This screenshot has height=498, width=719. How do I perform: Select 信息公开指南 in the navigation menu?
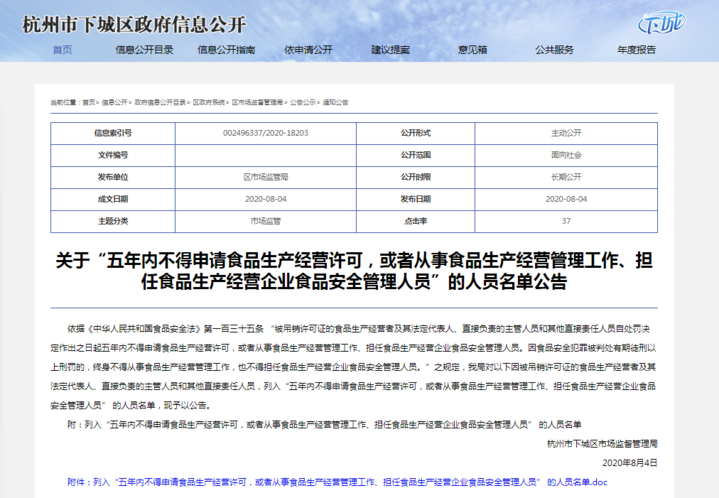(x=226, y=49)
